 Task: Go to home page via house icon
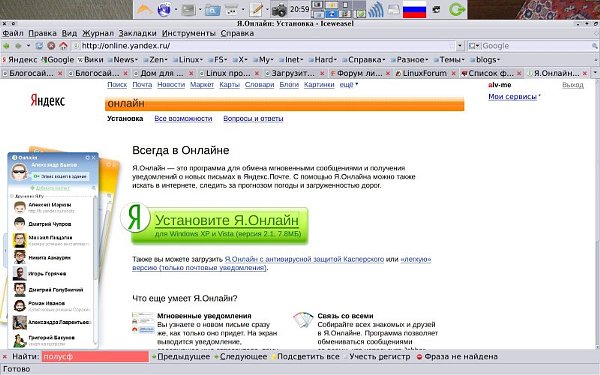63,46
